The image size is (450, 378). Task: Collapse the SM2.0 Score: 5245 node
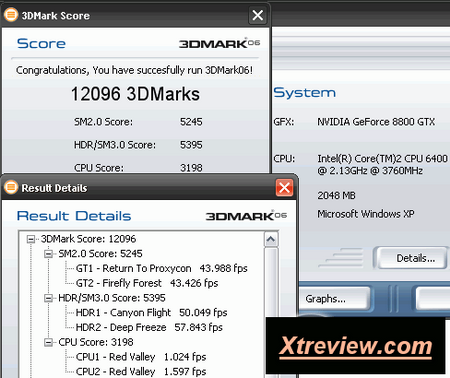click(49, 254)
